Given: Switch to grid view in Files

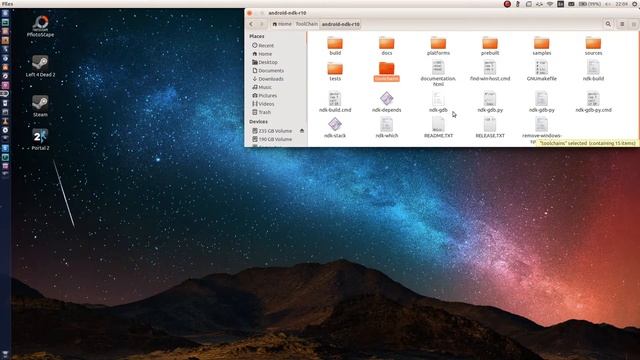Looking at the screenshot, I should tap(633, 24).
